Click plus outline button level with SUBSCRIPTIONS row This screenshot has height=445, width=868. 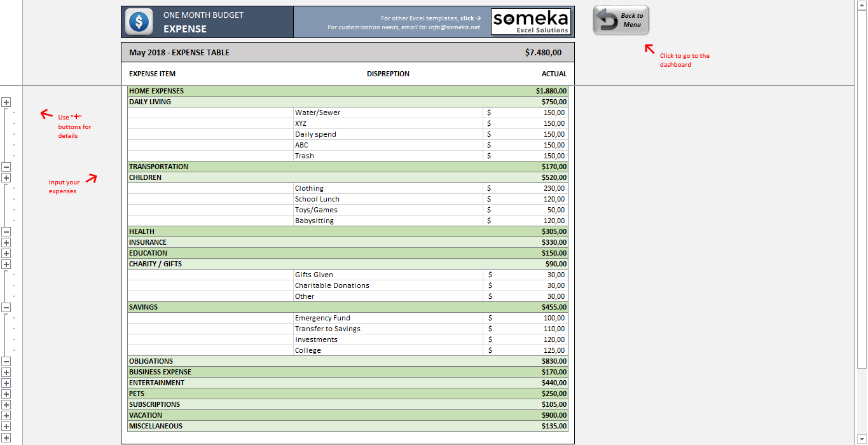[x=6, y=404]
